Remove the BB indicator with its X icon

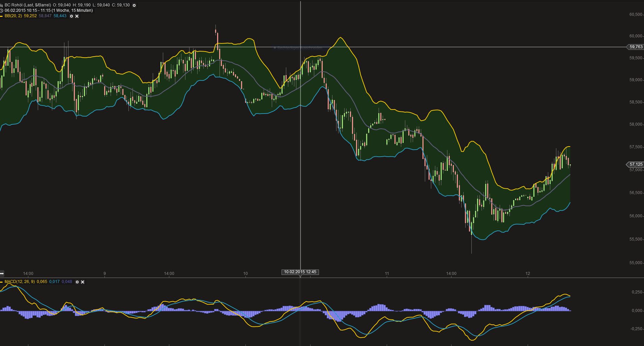click(77, 16)
